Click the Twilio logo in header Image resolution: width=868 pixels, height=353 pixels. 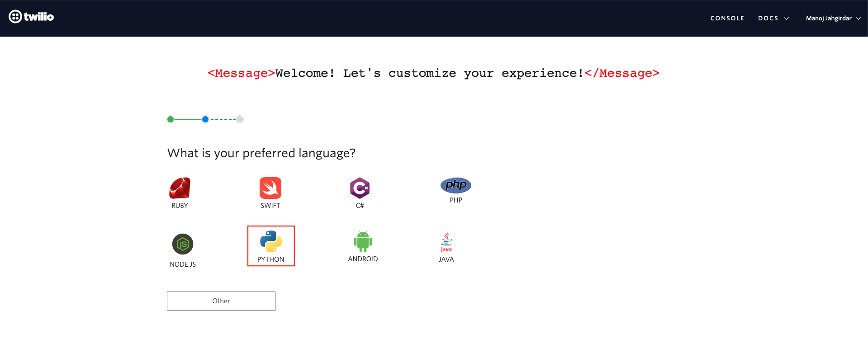(x=31, y=17)
